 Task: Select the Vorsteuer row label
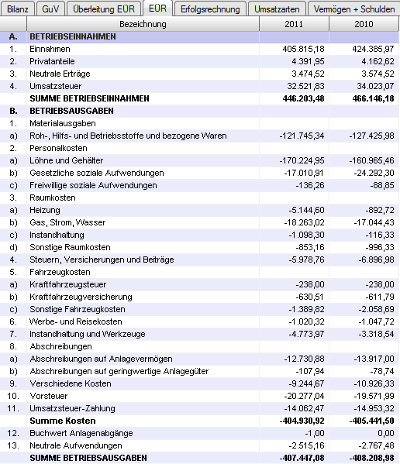click(x=48, y=396)
